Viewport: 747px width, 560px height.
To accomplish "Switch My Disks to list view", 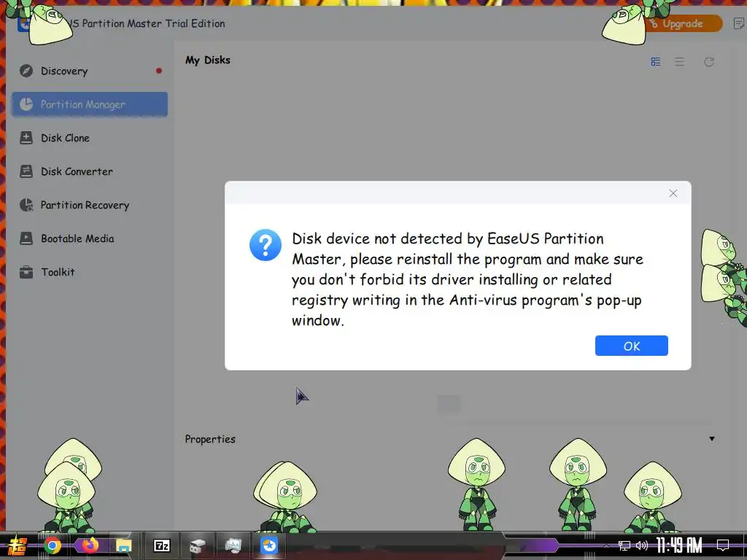I will pyautogui.click(x=679, y=62).
